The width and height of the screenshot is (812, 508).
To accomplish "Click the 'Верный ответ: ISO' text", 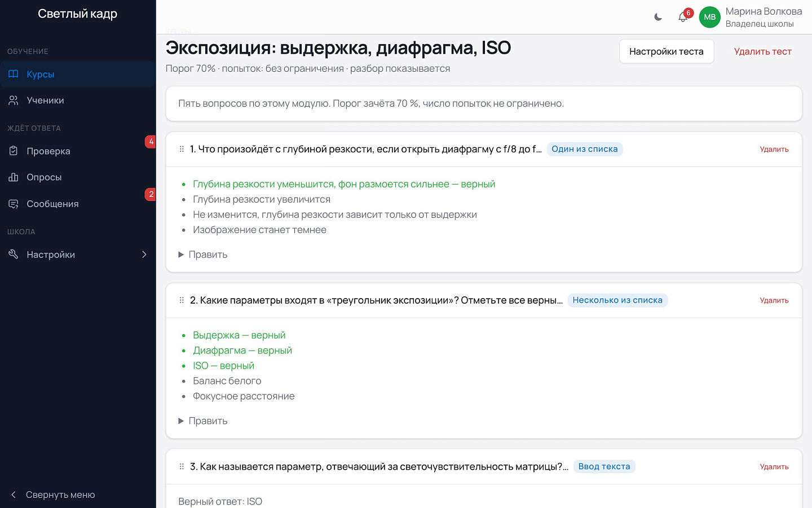I will [220, 502].
